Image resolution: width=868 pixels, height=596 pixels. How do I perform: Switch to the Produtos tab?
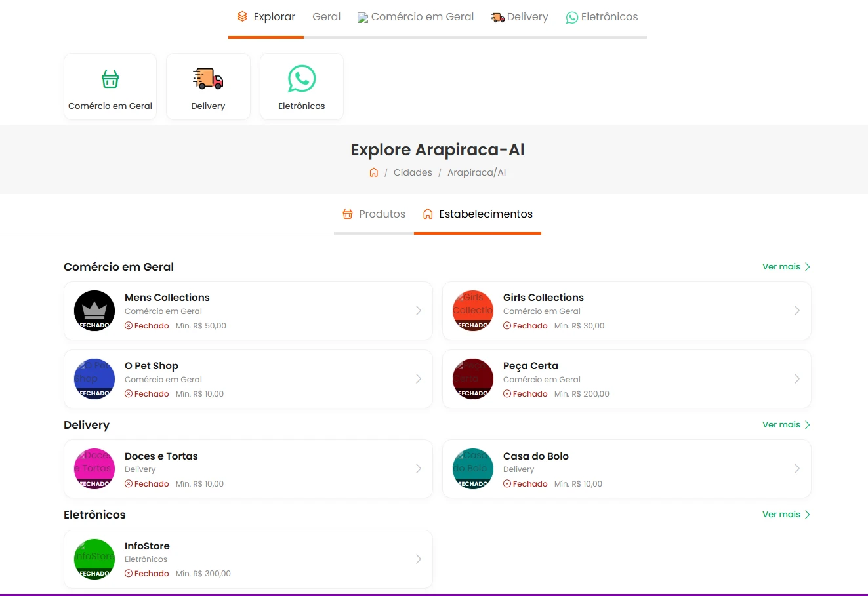coord(374,214)
